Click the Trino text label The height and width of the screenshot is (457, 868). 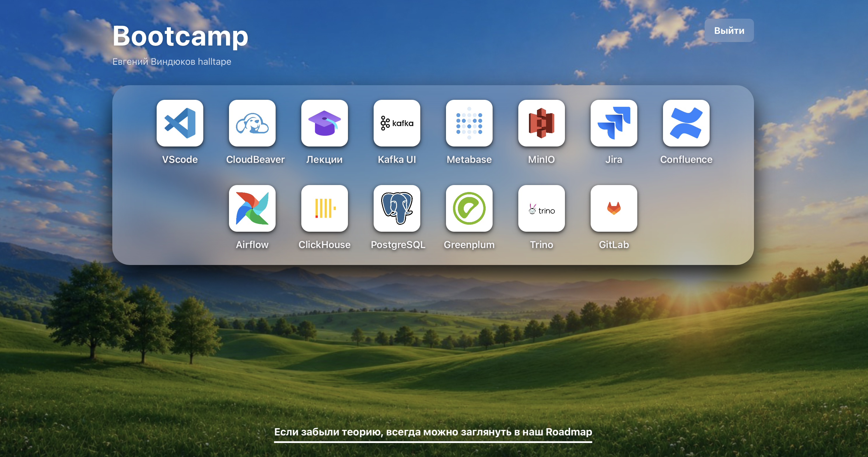[542, 245]
